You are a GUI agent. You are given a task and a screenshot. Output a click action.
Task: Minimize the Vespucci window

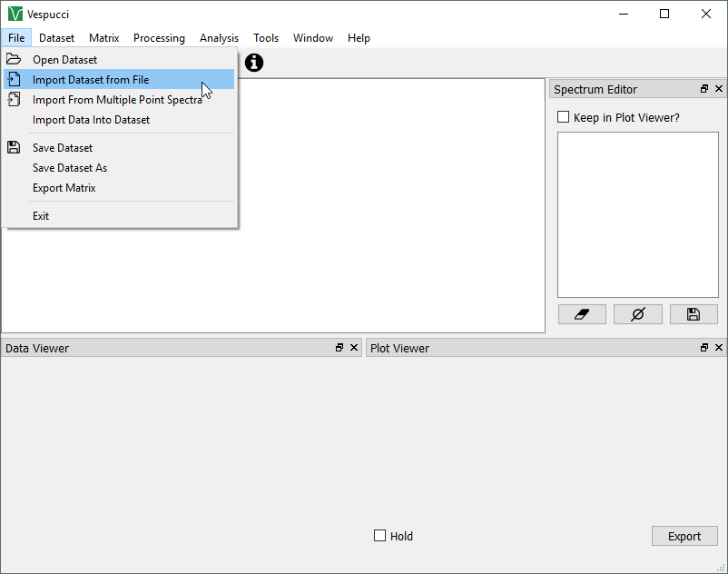[x=624, y=14]
